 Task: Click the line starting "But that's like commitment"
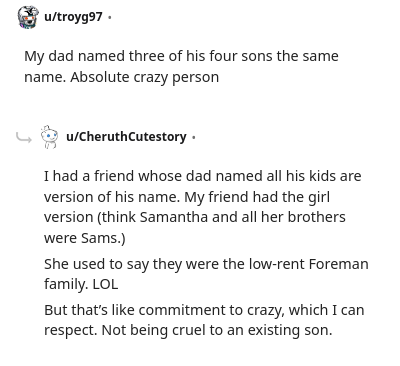tap(204, 310)
